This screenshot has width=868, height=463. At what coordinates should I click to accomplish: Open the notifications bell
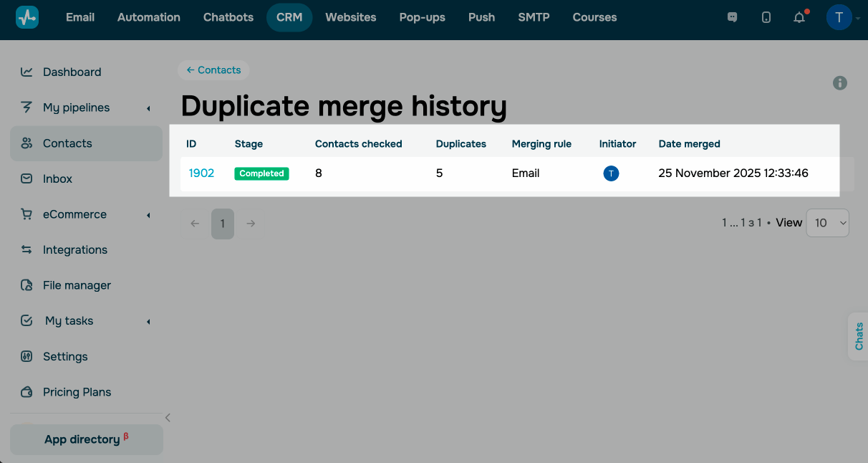tap(799, 17)
